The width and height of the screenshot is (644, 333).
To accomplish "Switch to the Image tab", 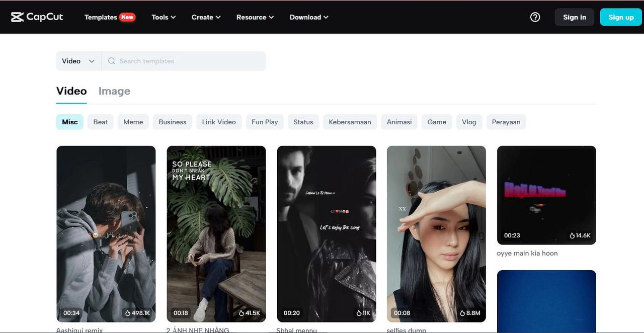I will [114, 91].
